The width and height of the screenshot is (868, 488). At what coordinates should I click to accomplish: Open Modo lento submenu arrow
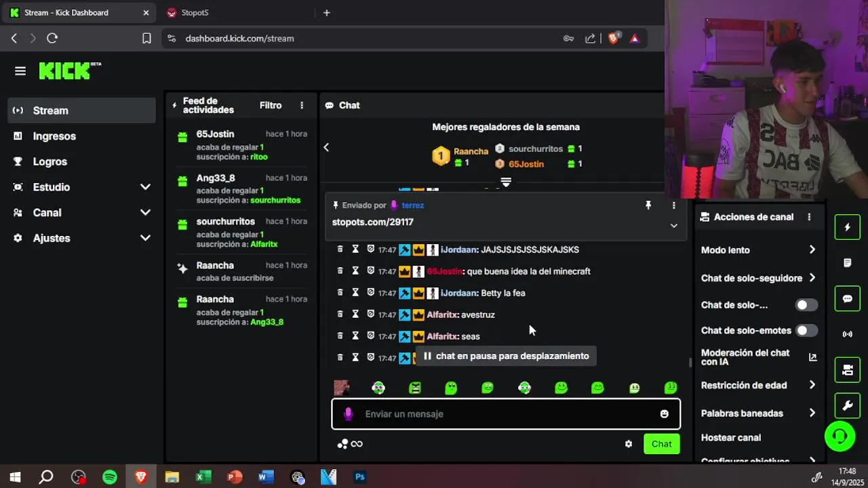[812, 250]
